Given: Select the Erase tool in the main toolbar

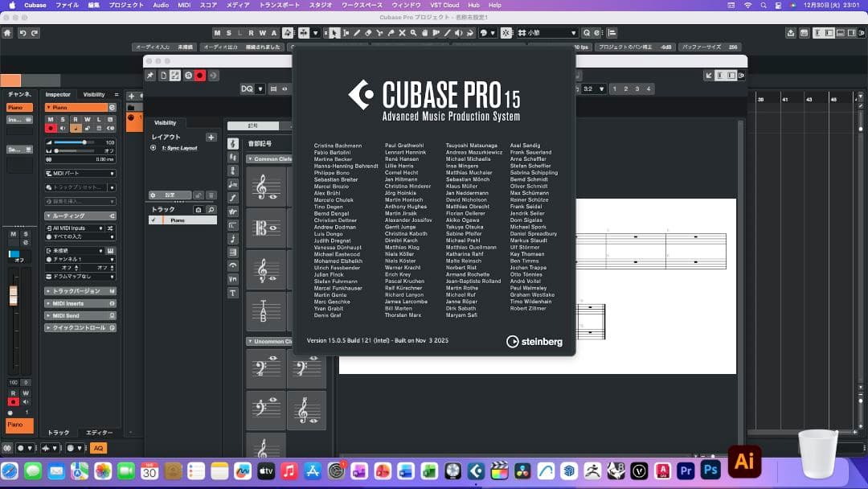Looking at the screenshot, I should 367,33.
